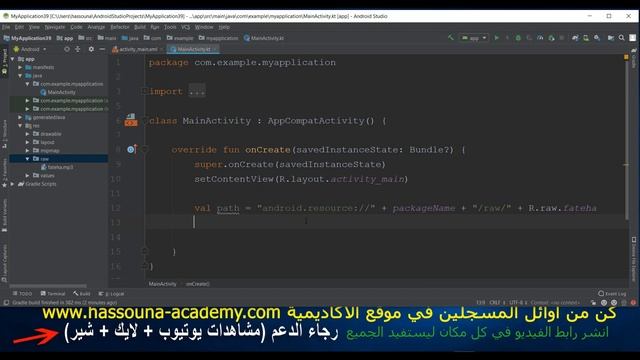
Task: Collapse the java folder
Action: tap(20, 76)
